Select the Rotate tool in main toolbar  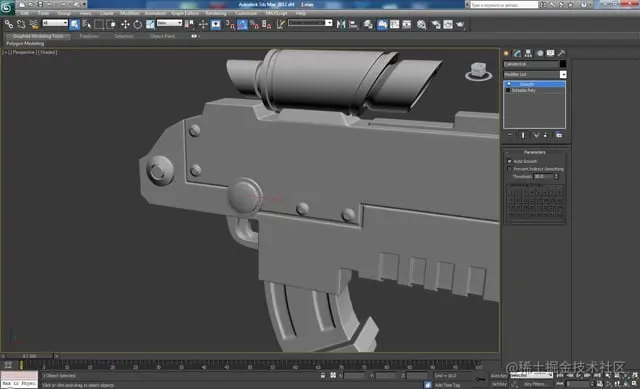pos(138,24)
